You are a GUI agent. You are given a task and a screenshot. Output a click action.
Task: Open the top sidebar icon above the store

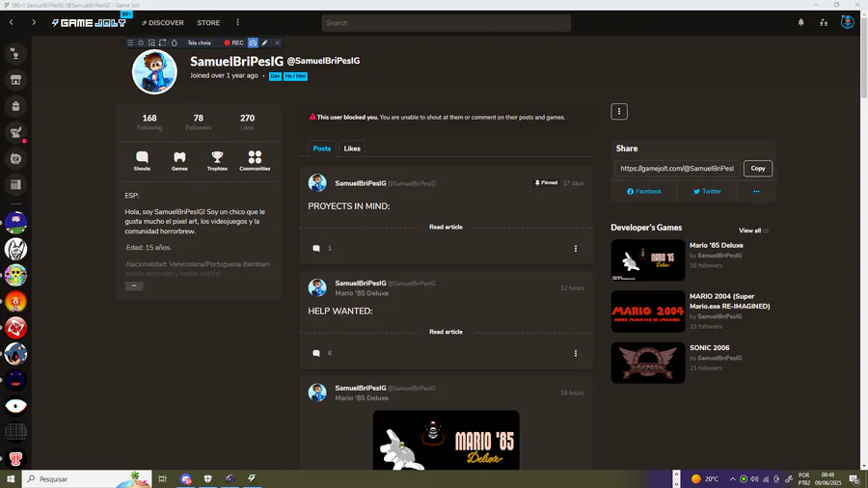coord(15,54)
